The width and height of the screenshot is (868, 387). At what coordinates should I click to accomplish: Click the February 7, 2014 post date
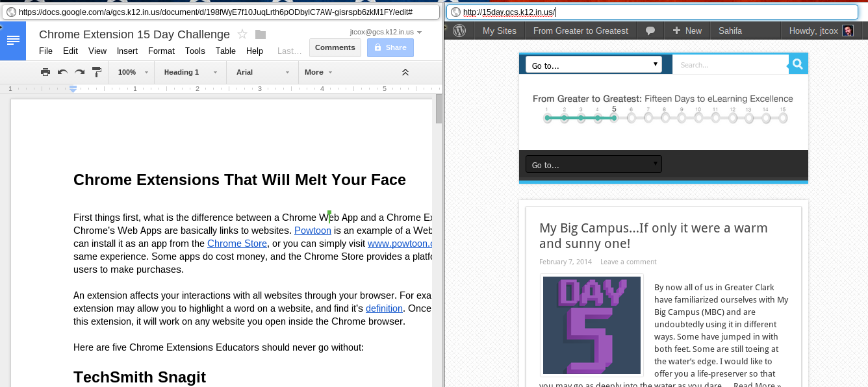pos(565,262)
